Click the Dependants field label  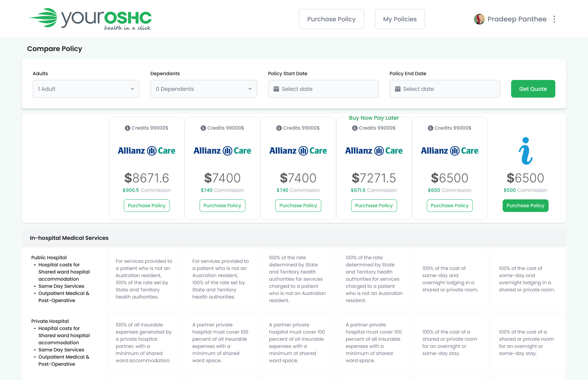pos(165,73)
